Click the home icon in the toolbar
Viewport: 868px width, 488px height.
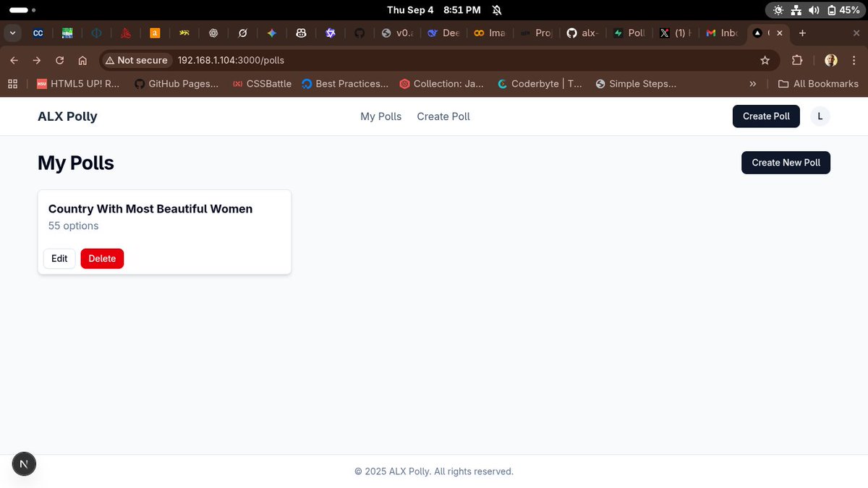coord(82,60)
